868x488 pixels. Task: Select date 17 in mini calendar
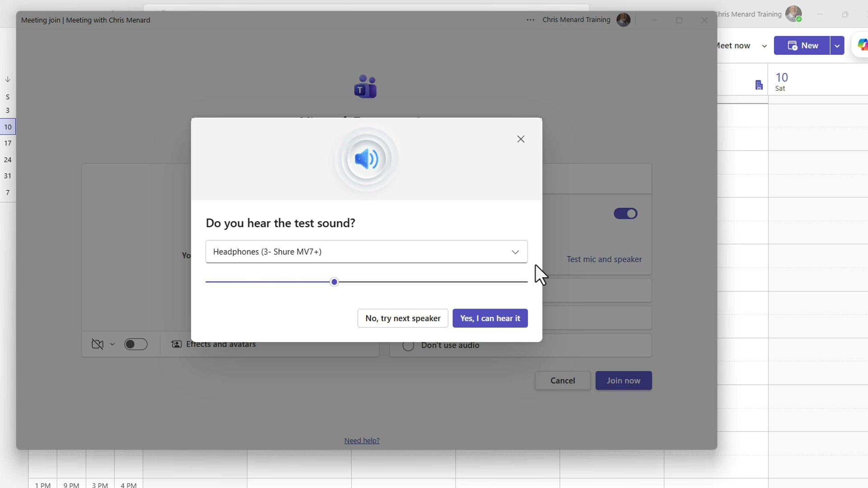pos(8,143)
